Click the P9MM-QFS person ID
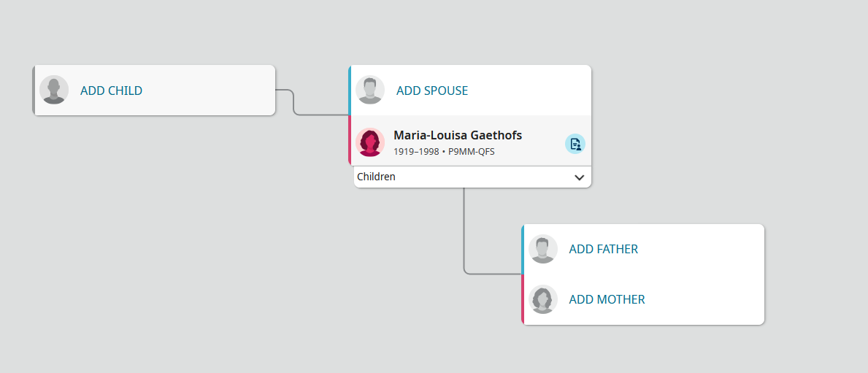868x373 pixels. 472,152
